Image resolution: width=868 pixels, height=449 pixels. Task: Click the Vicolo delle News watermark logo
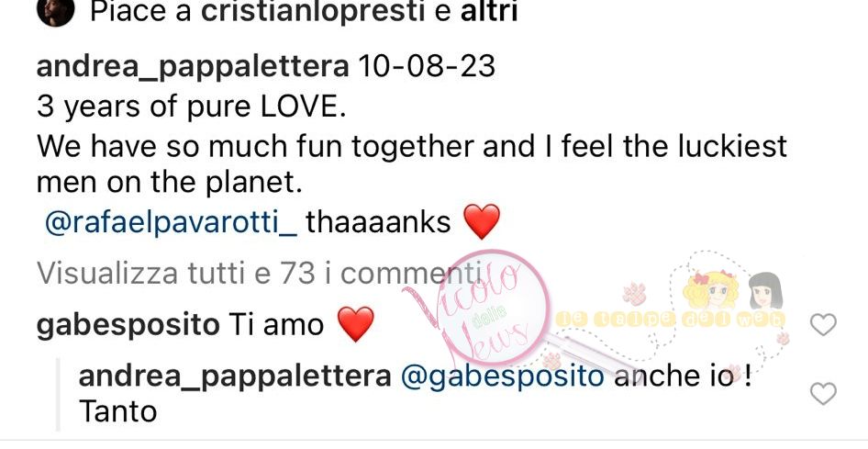[x=476, y=310]
